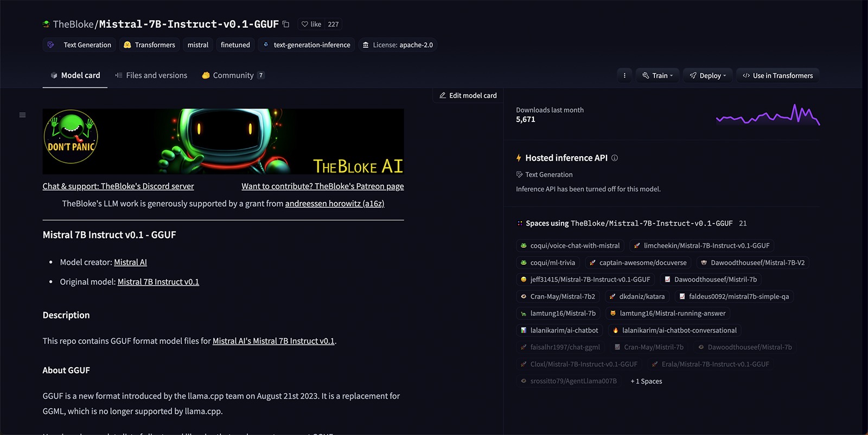Open faisalhr1997/chat-ggml space
The height and width of the screenshot is (435, 868).
pyautogui.click(x=560, y=347)
